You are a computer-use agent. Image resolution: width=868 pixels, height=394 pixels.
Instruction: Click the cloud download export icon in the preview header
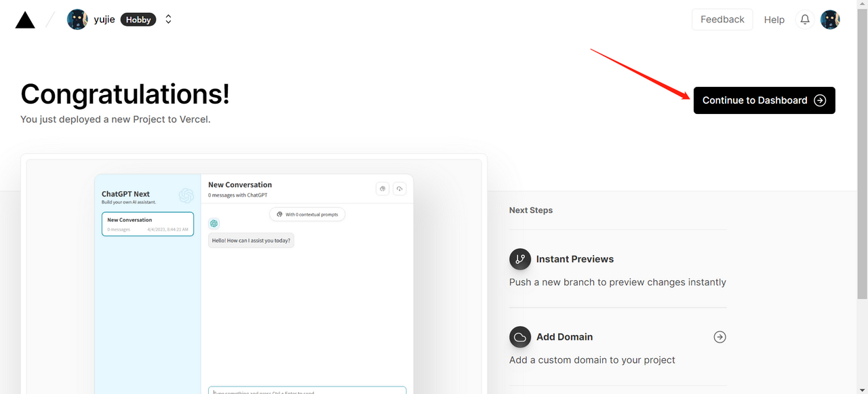point(399,189)
